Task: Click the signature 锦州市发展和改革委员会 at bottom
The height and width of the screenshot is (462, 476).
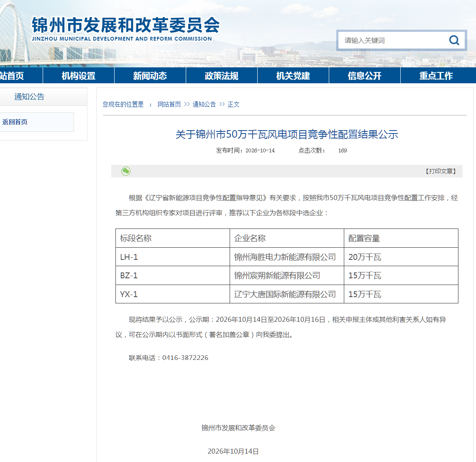Action: (x=238, y=428)
